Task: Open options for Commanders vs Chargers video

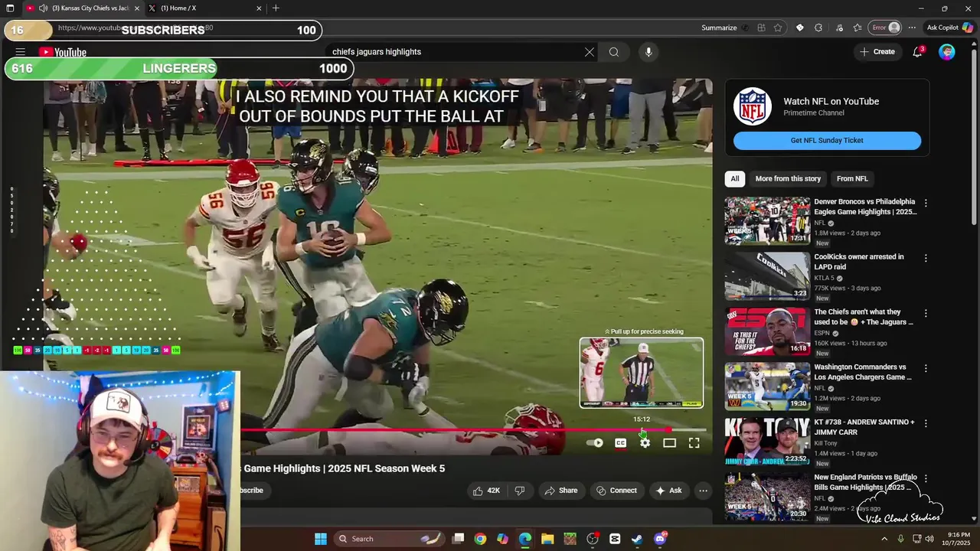Action: coord(926,369)
